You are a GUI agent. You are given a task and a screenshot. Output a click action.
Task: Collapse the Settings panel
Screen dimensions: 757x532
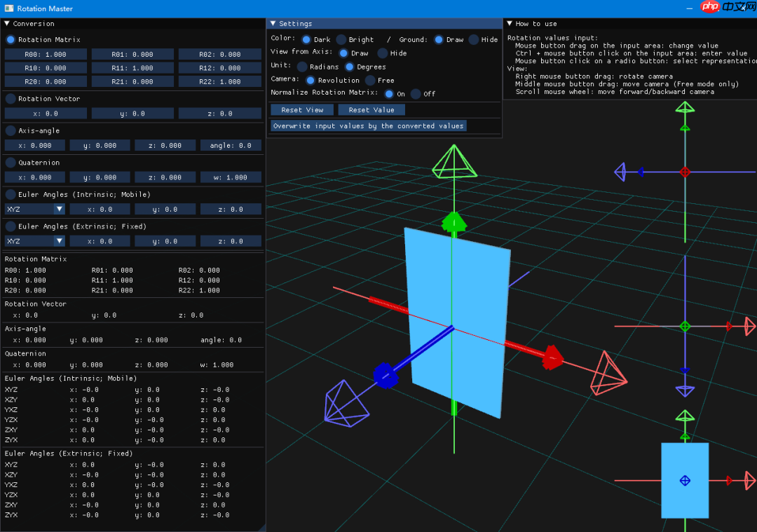click(273, 24)
